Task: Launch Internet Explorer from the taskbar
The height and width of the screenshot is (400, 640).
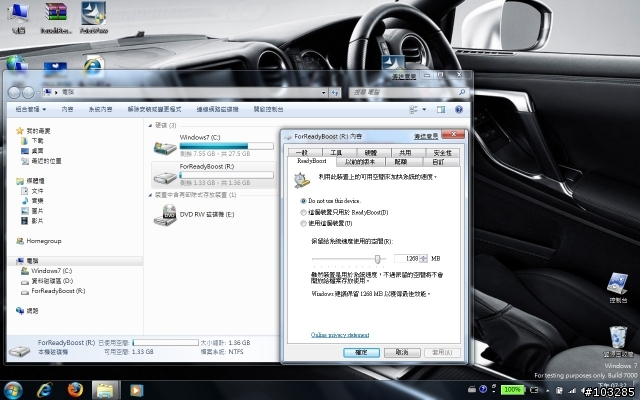Action: [x=44, y=390]
